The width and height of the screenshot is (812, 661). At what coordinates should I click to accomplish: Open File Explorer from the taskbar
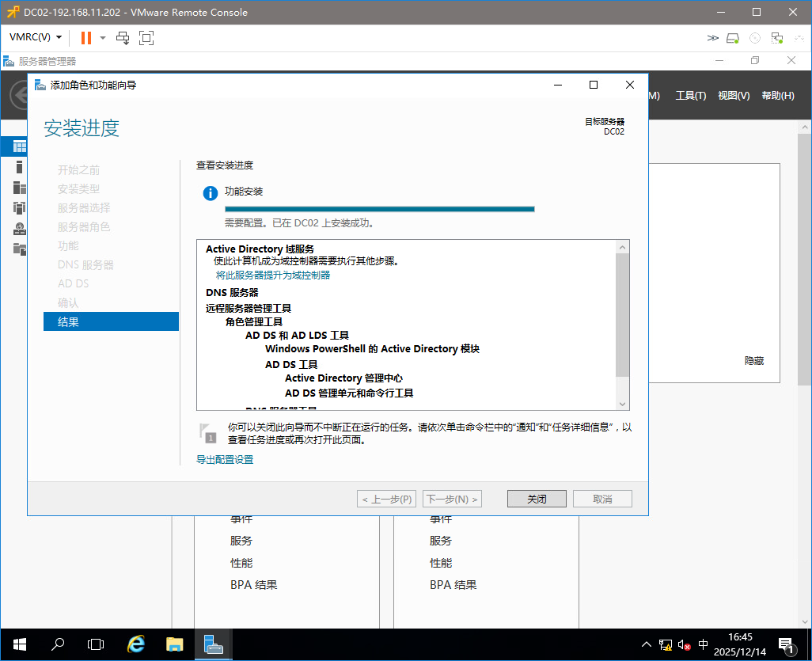(x=175, y=644)
